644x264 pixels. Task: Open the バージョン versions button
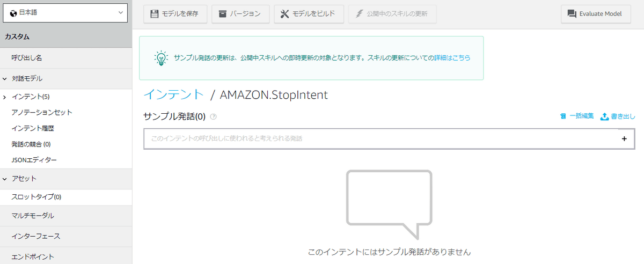coord(240,14)
